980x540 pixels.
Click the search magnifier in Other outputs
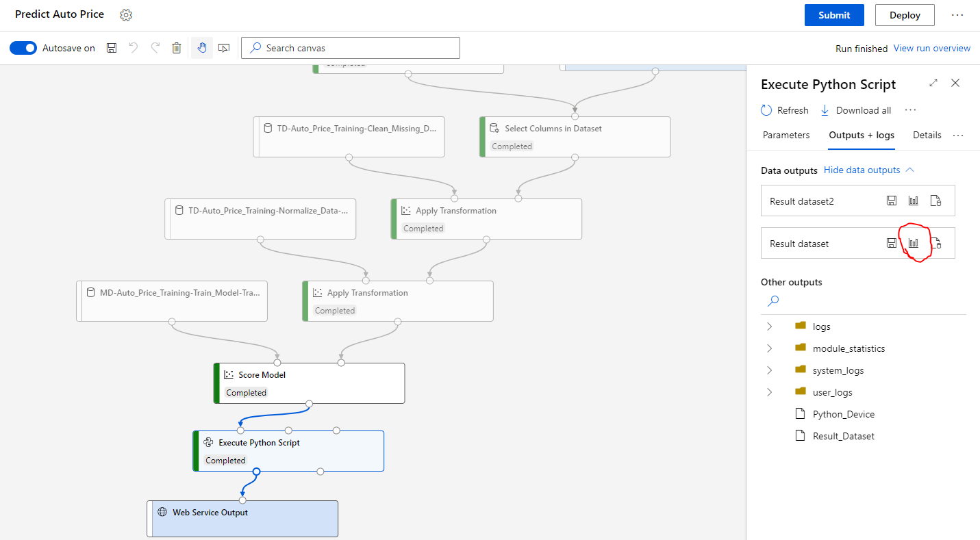pyautogui.click(x=773, y=300)
